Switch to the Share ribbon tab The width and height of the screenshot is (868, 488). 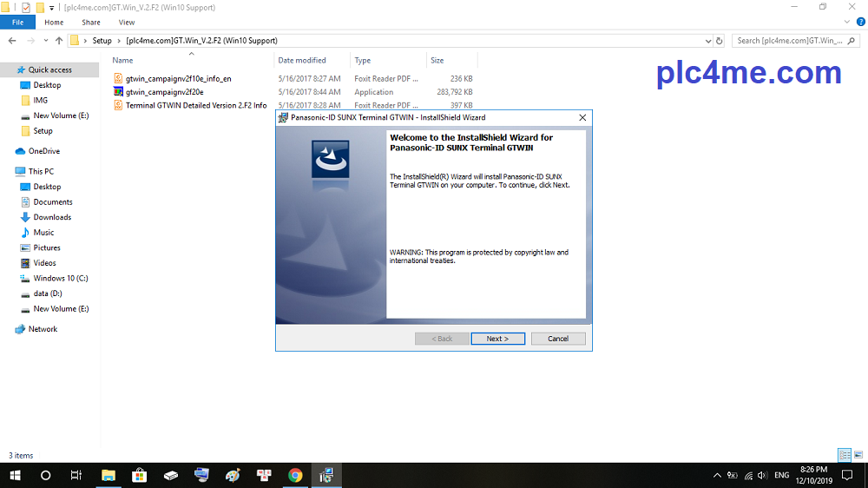click(x=91, y=23)
